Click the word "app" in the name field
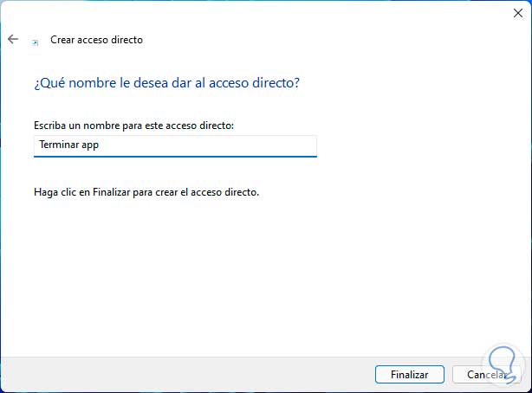 click(90, 145)
